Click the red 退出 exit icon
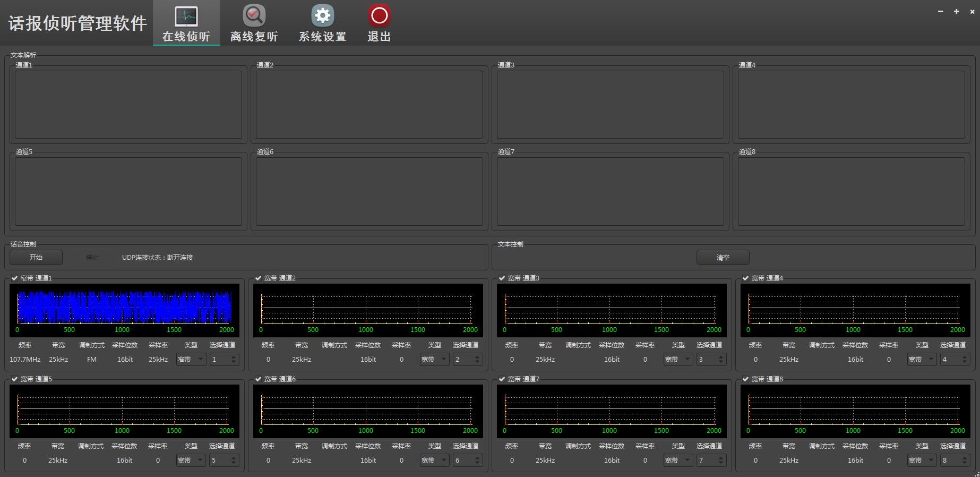The image size is (980, 477). 379,23
